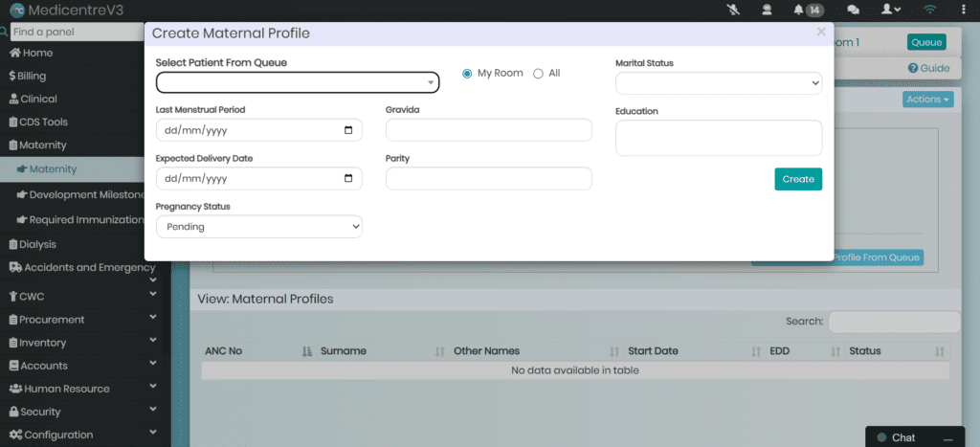Open the Actions dropdown button
Screen dimensions: 980x447
pos(928,100)
